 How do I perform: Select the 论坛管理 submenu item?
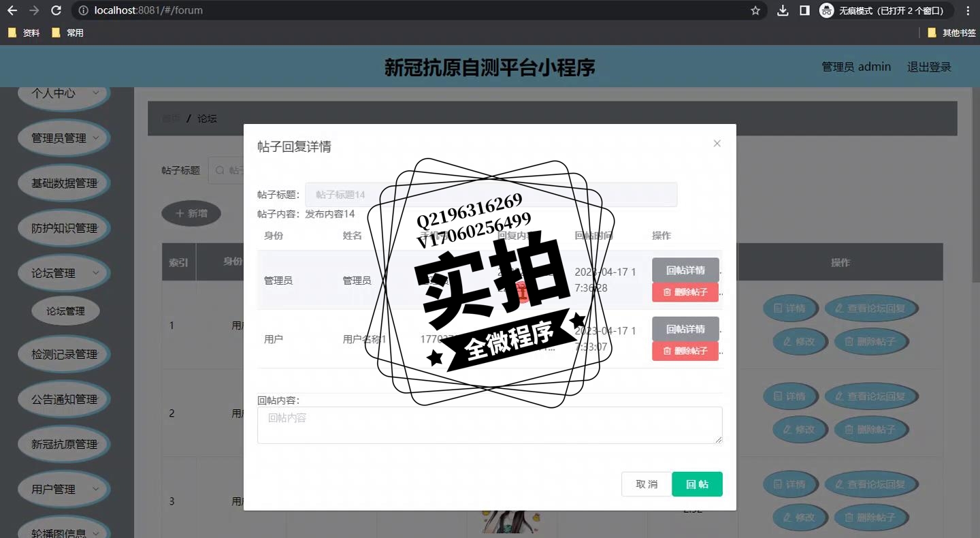65,311
